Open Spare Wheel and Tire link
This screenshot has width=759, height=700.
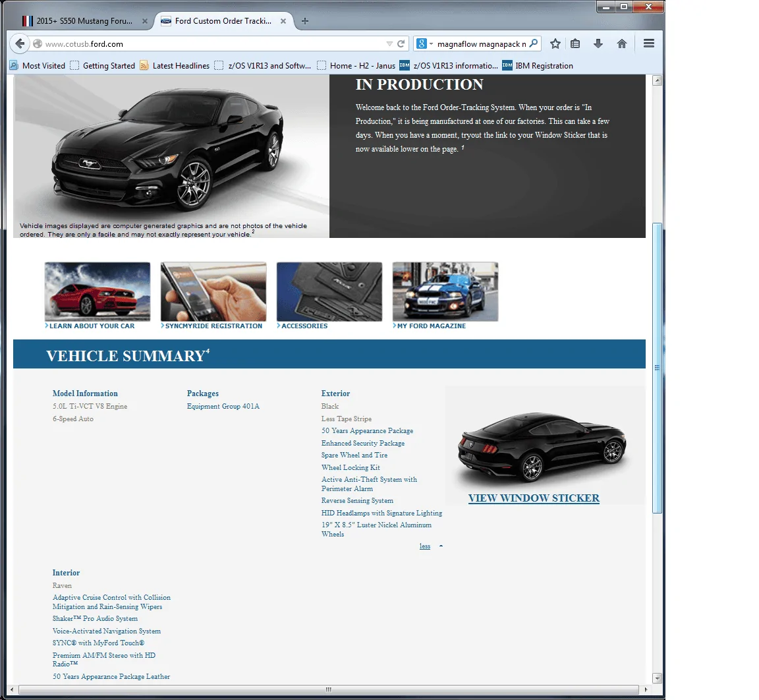pos(354,455)
